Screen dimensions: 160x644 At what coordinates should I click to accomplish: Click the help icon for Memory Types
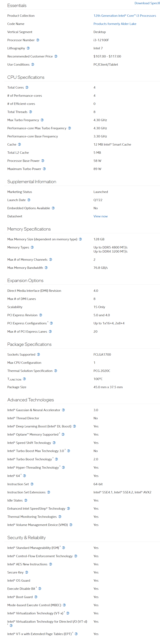click(32, 248)
